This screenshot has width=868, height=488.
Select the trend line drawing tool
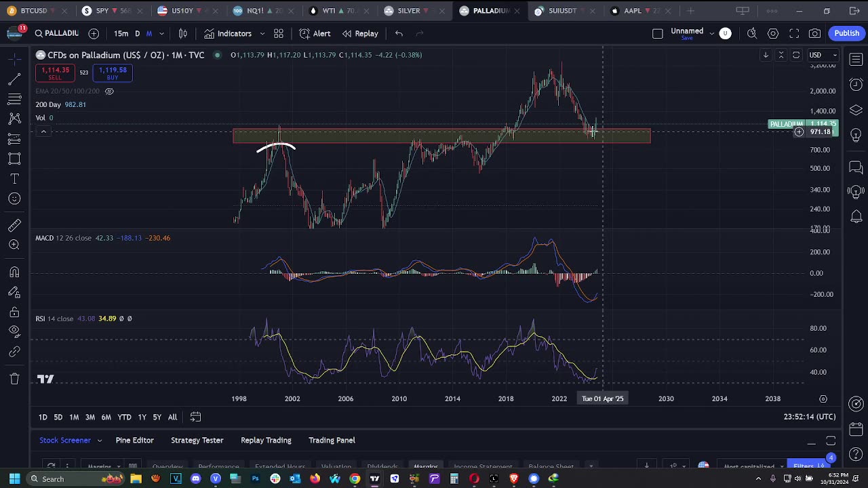pyautogui.click(x=14, y=80)
